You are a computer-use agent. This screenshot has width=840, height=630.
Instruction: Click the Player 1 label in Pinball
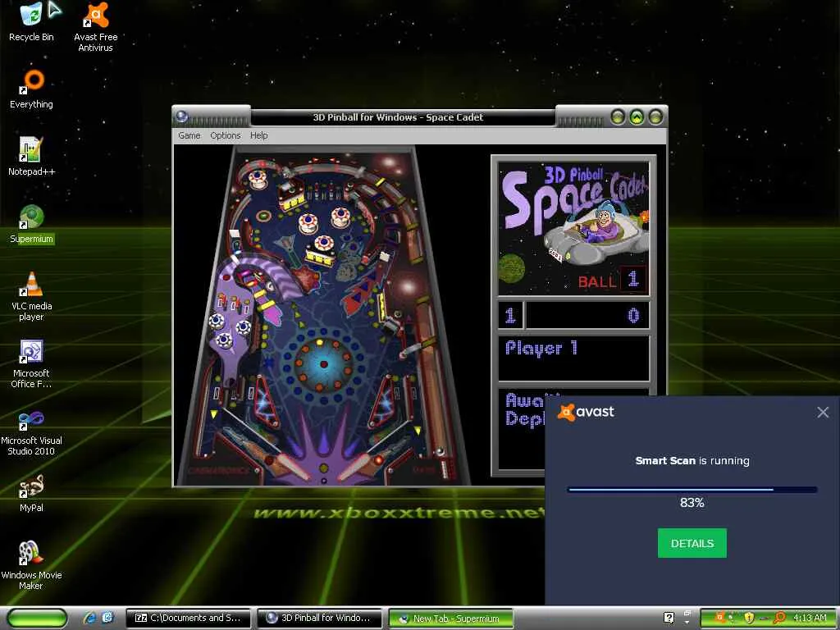541,348
